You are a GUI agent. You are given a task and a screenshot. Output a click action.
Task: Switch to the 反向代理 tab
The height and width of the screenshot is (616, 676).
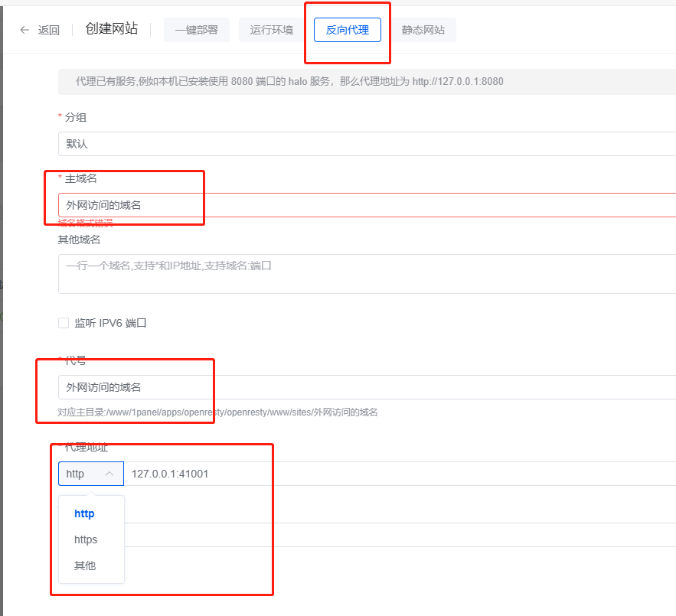click(x=347, y=30)
